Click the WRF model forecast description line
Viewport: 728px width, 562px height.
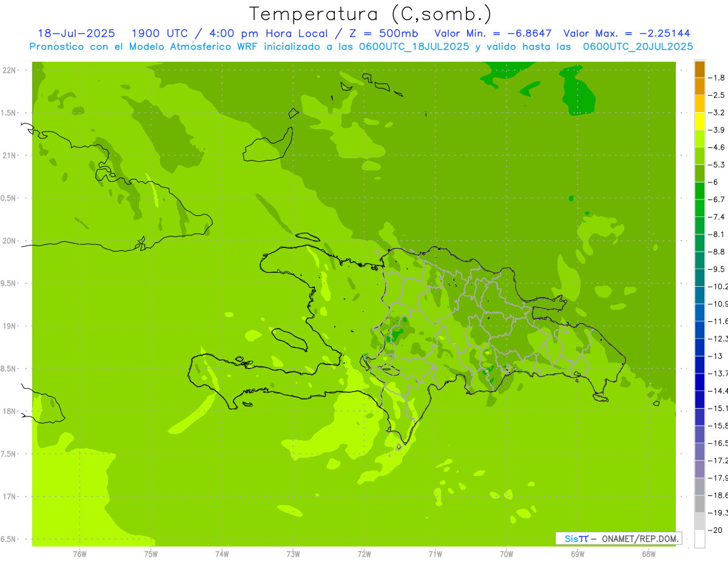tap(361, 47)
